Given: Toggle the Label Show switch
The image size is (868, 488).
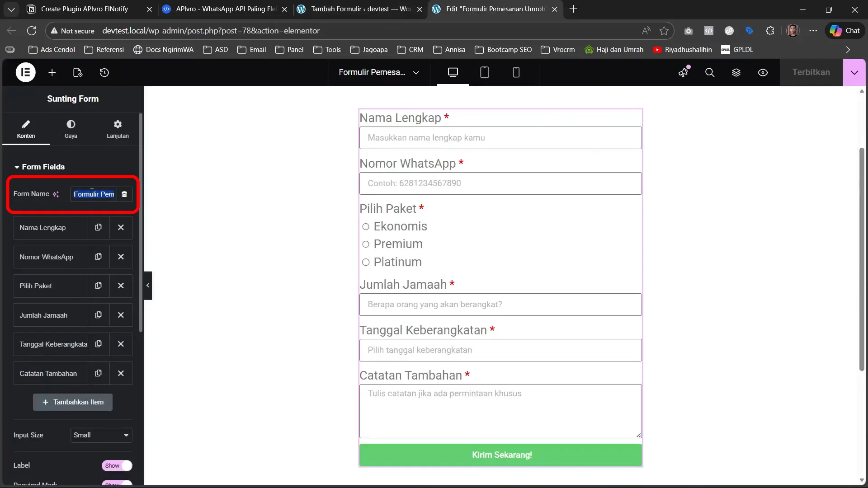Looking at the screenshot, I should [x=117, y=465].
